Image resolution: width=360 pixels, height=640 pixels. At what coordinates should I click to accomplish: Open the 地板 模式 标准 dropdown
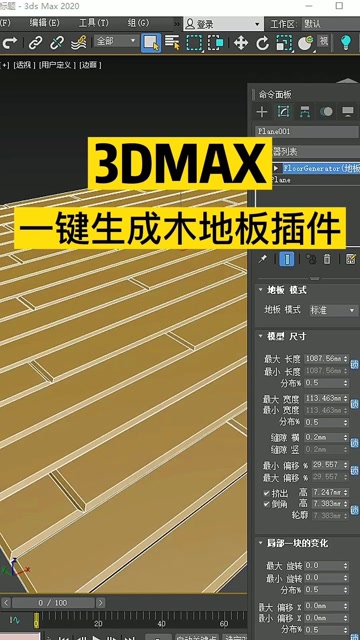333,310
